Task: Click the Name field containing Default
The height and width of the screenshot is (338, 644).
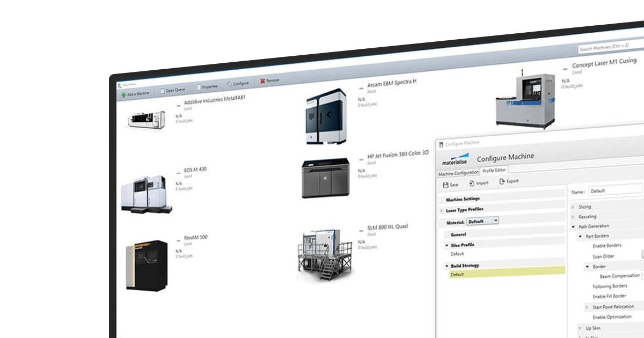Action: click(615, 190)
